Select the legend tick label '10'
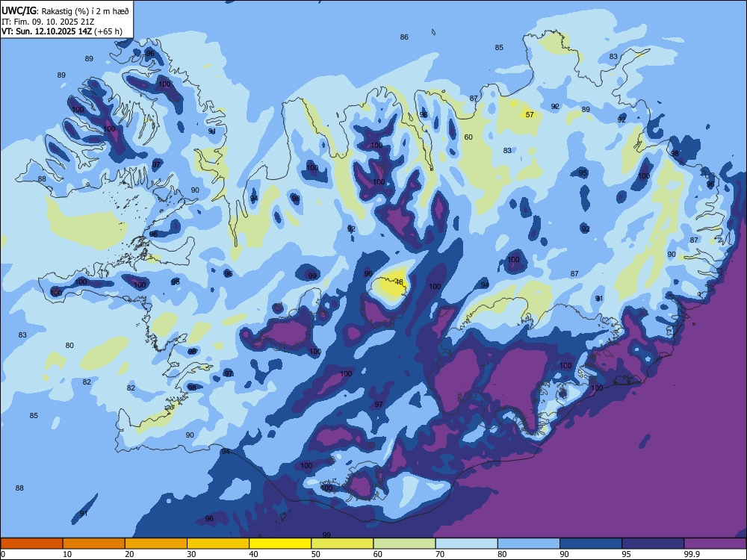The image size is (747, 560). point(67,554)
